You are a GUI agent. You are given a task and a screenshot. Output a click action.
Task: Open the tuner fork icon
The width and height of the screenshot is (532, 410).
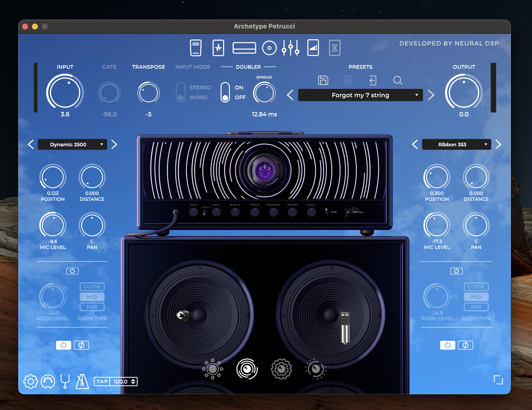[65, 381]
